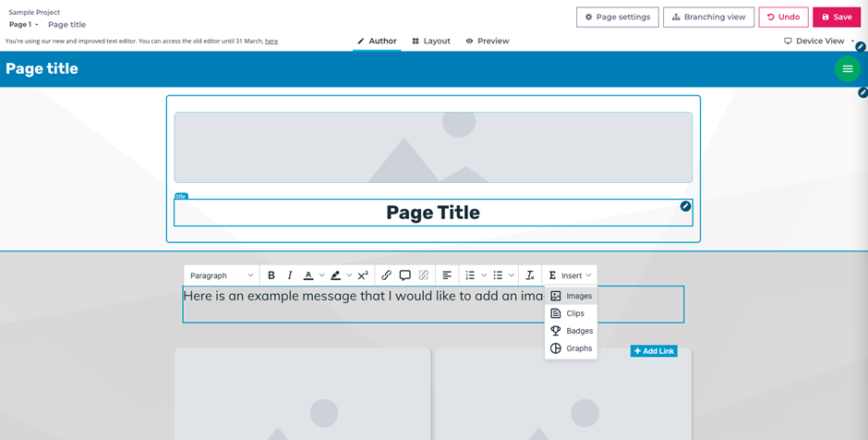Insert a numbered list
The height and width of the screenshot is (440, 868).
coord(471,275)
